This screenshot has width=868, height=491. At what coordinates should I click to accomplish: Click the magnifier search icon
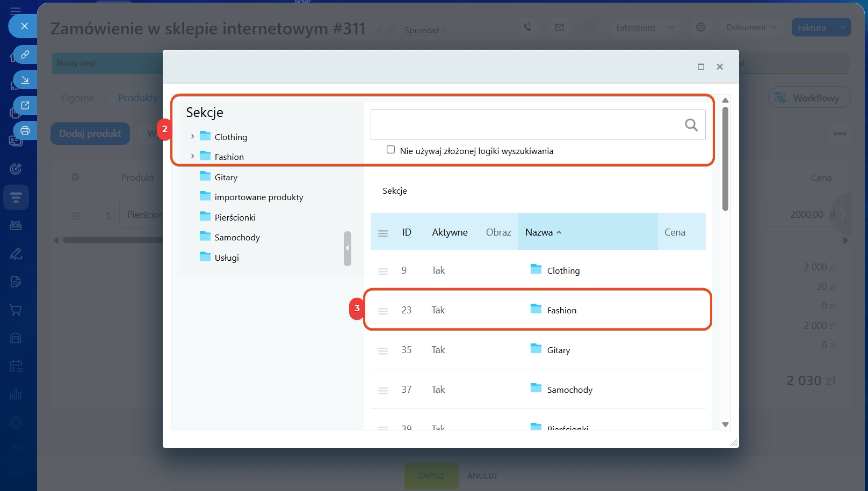click(691, 125)
